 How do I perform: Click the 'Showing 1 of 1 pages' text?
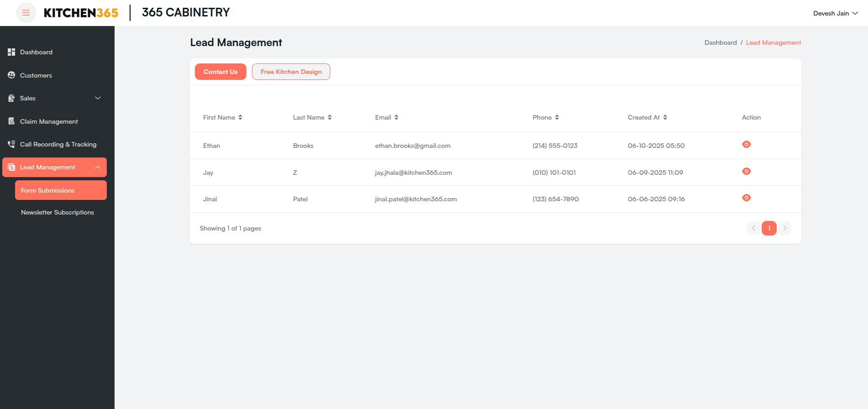pos(230,228)
